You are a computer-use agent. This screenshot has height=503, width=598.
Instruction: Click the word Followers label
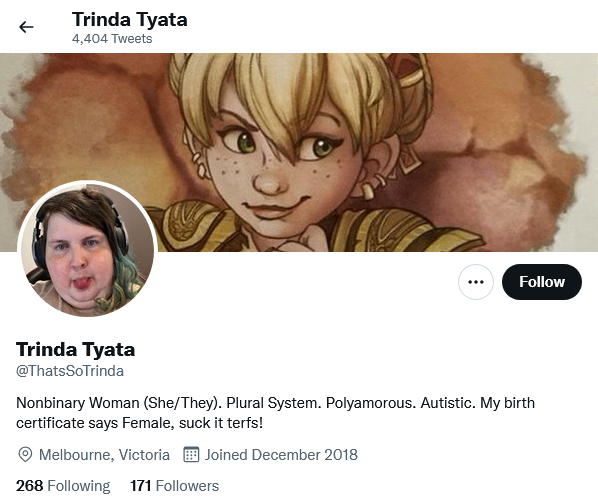click(x=187, y=486)
